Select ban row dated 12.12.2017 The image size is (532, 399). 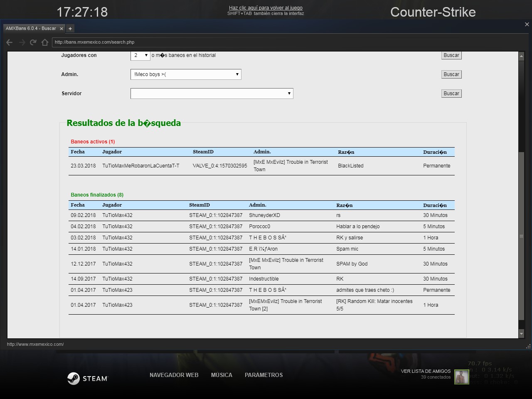pyautogui.click(x=261, y=264)
